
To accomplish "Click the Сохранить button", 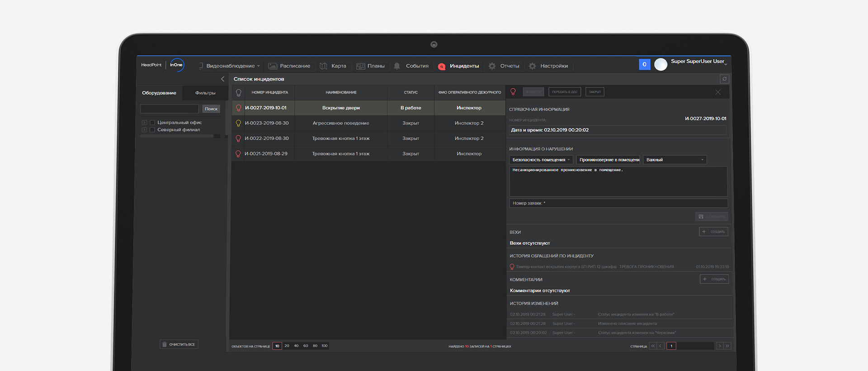I will (x=712, y=217).
